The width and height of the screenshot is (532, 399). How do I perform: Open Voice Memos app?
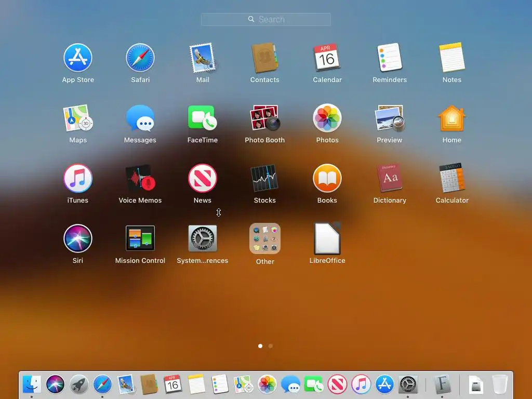tap(140, 179)
